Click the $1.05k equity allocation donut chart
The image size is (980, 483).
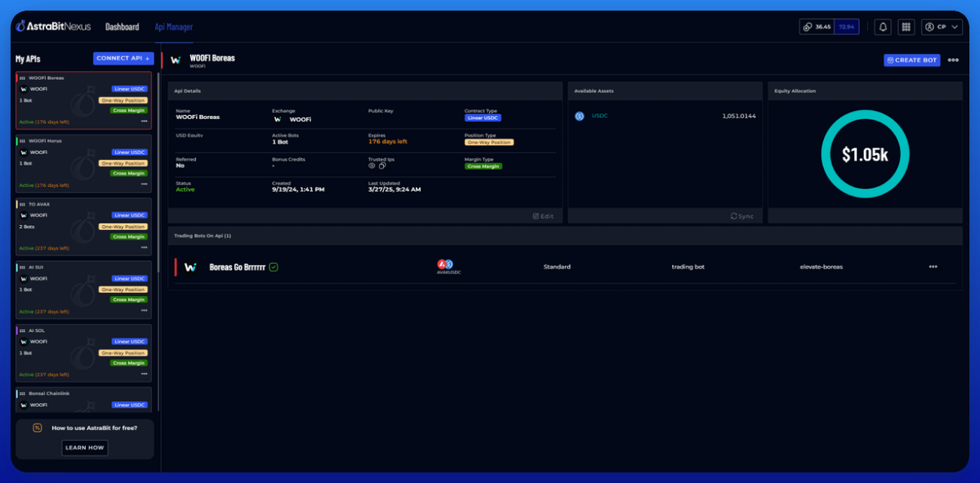(x=865, y=153)
